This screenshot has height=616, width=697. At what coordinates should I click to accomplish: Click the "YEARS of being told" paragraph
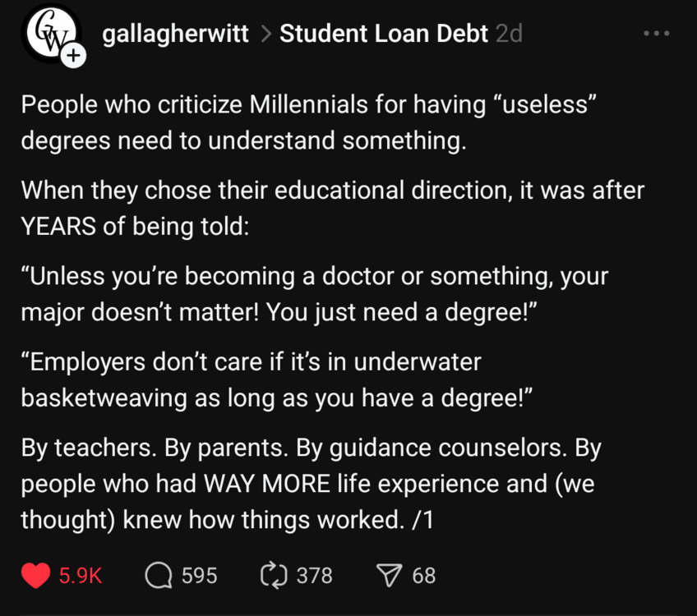click(x=332, y=209)
